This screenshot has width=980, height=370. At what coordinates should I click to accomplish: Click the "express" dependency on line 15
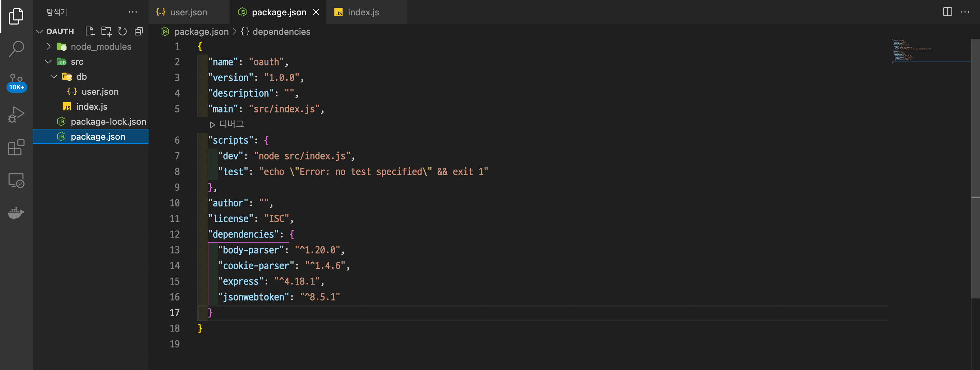241,281
